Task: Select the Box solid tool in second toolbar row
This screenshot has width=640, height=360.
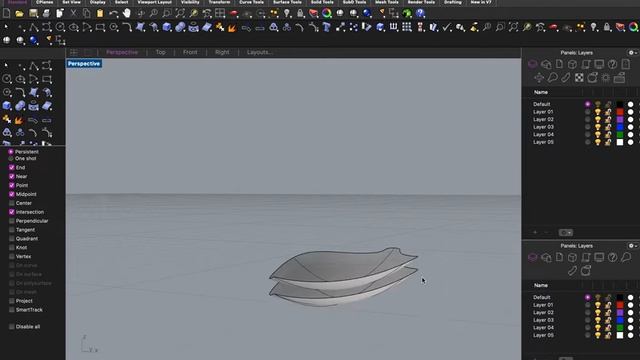Action: pyautogui.click(x=167, y=27)
